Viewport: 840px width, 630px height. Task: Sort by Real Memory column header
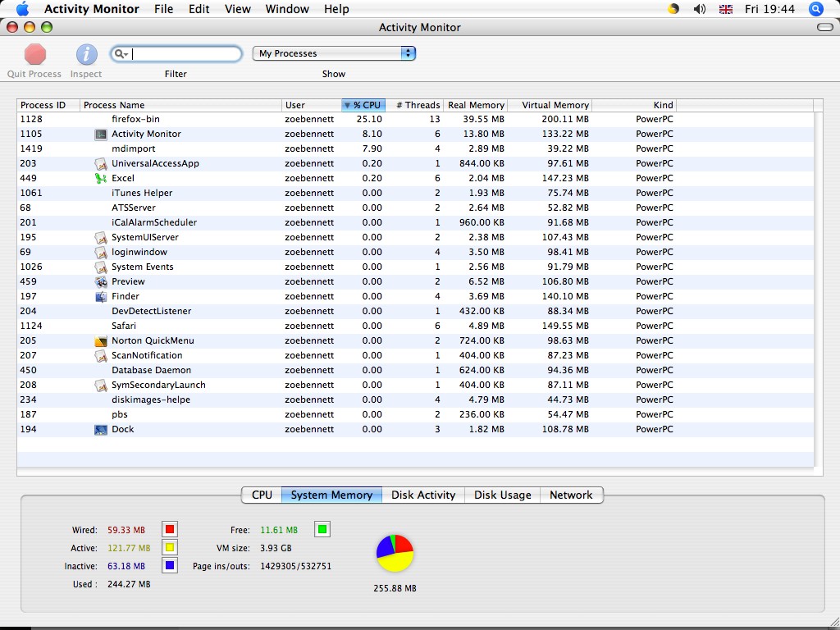tap(476, 105)
